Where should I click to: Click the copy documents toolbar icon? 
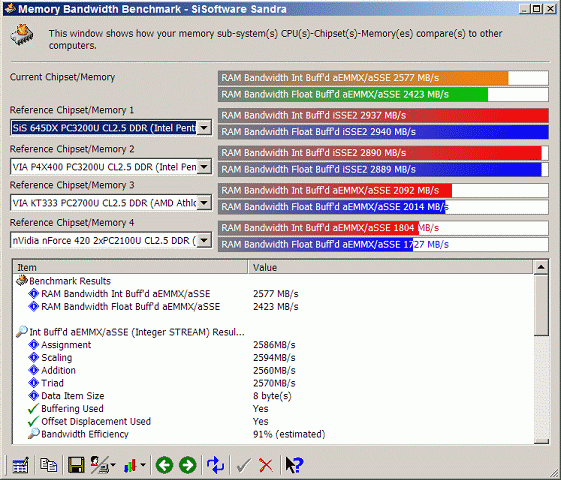(48, 465)
